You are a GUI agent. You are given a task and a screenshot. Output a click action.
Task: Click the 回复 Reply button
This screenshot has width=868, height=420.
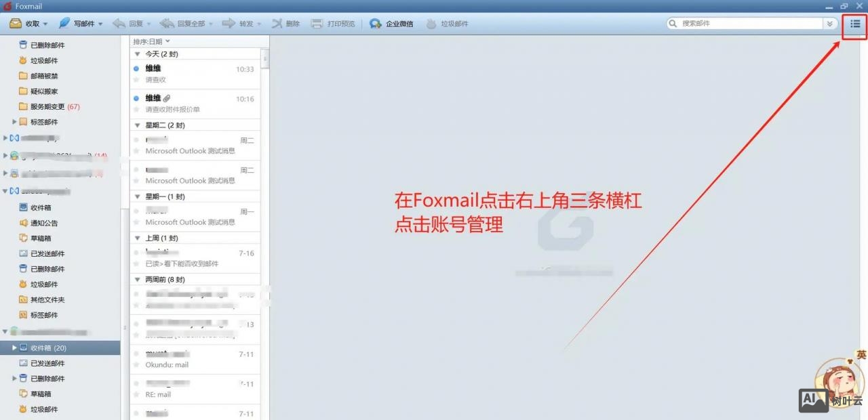(x=130, y=23)
